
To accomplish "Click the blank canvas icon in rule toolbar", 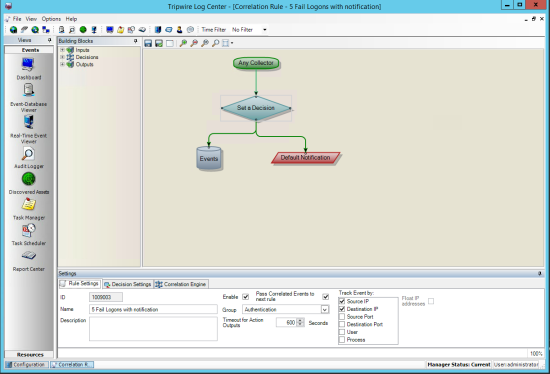I will [x=170, y=43].
